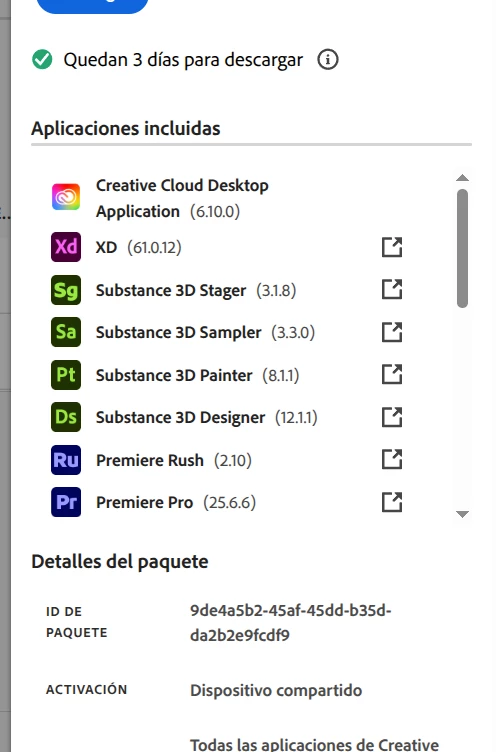Click the applications list scrollbar thumb
496x752 pixels.
pyautogui.click(x=462, y=248)
